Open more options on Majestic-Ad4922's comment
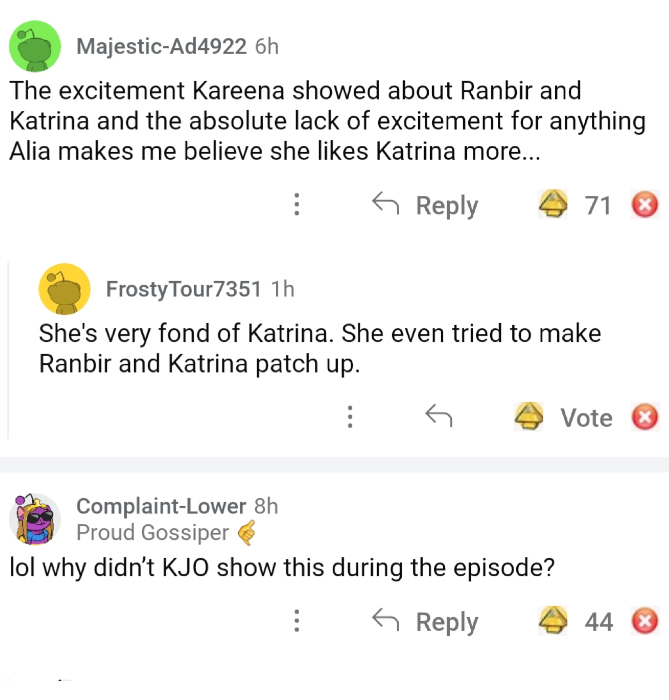 point(296,205)
